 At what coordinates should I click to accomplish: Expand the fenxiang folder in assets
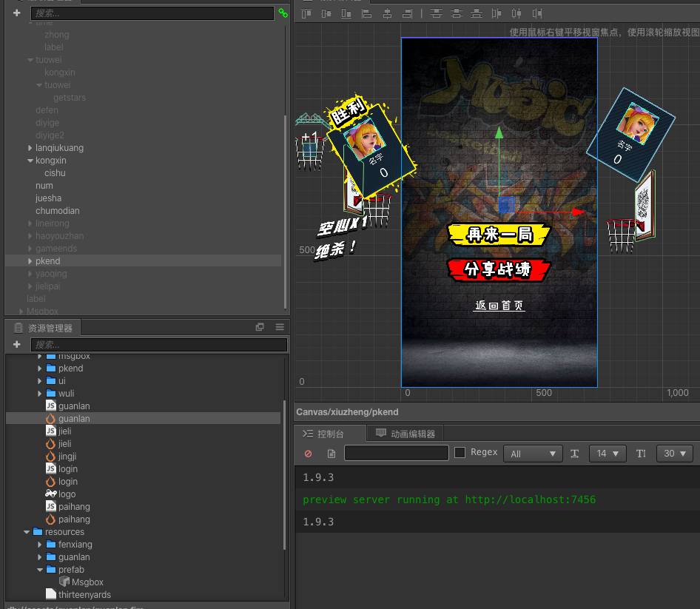pos(40,545)
